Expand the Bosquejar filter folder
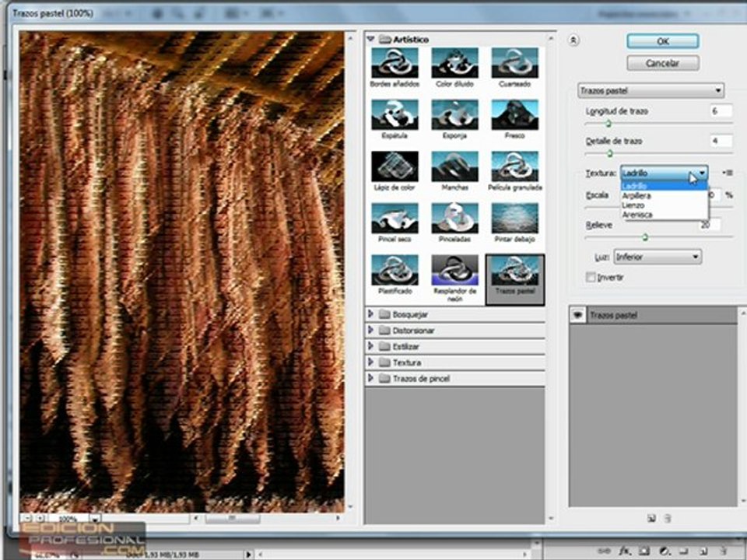This screenshot has width=747, height=560. point(370,314)
